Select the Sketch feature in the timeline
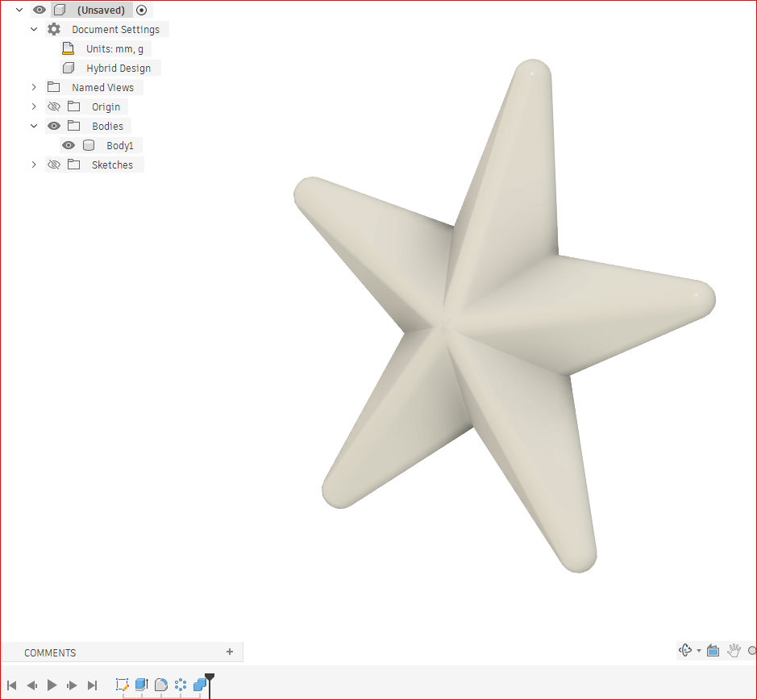Viewport: 757px width, 700px height. [123, 685]
